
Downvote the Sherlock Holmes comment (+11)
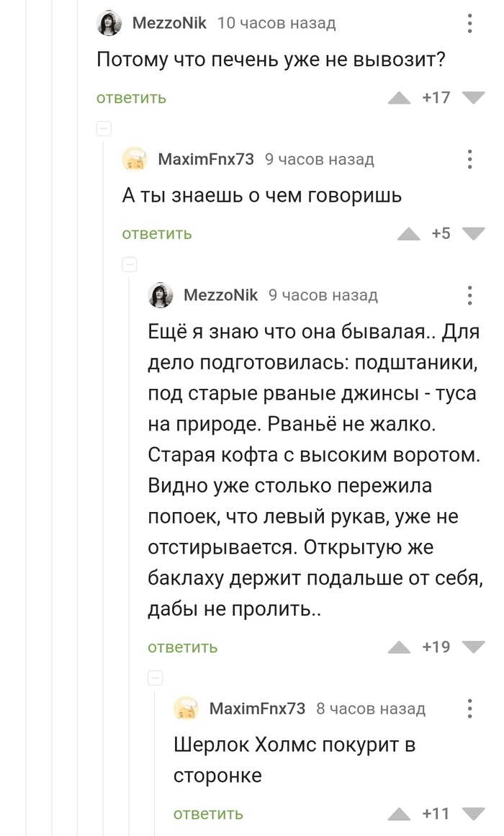point(473,814)
